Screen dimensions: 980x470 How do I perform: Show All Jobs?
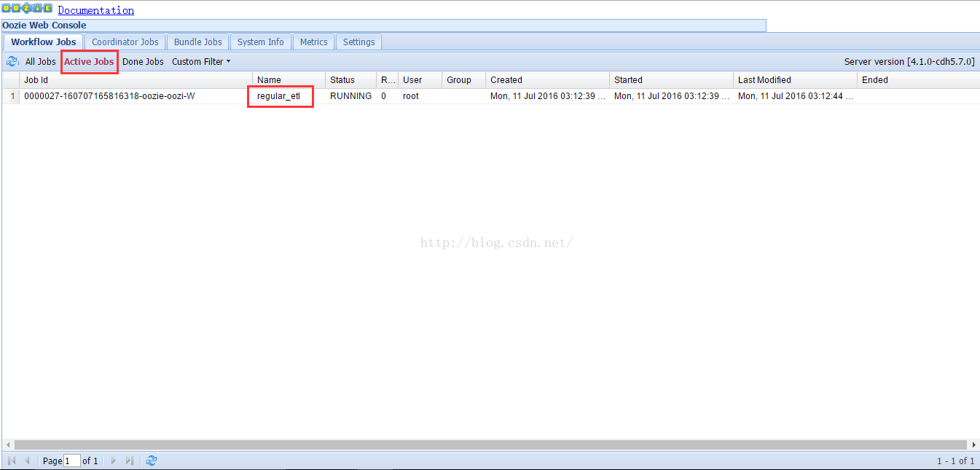click(41, 62)
